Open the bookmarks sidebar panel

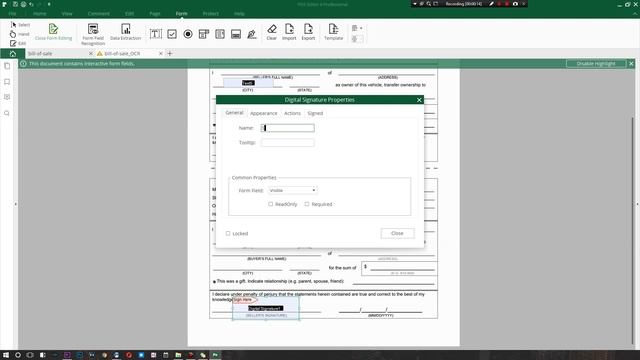pos(7,82)
